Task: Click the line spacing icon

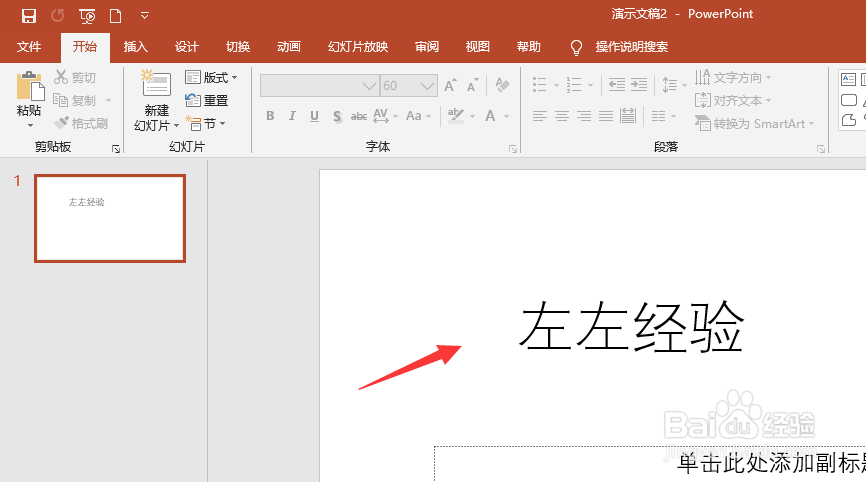Action: [x=669, y=85]
